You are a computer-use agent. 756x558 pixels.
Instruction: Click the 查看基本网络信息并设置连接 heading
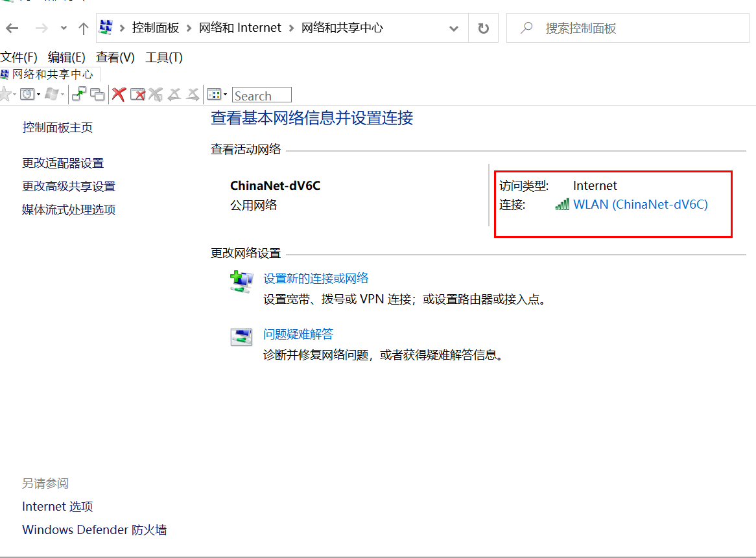coord(312,118)
